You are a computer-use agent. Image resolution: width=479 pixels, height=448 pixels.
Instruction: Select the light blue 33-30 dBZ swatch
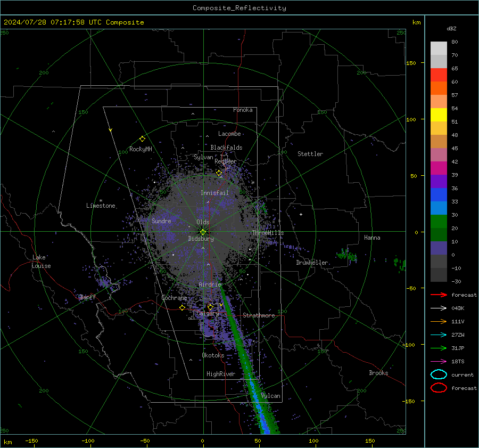point(439,208)
